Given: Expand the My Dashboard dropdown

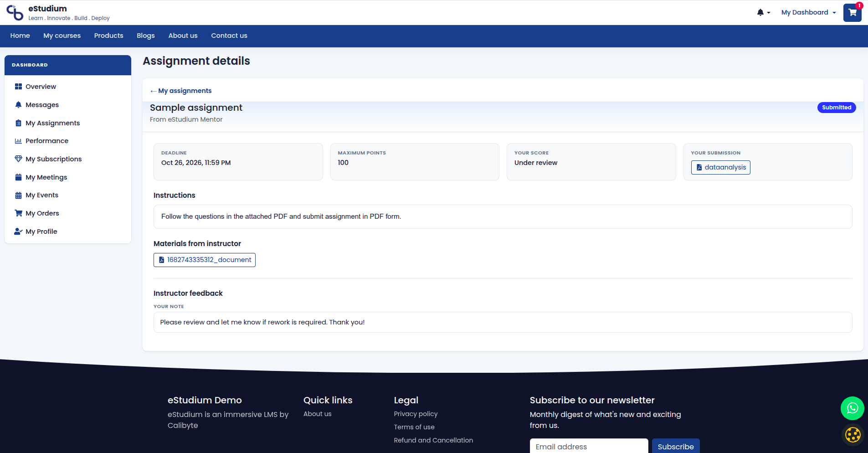Looking at the screenshot, I should pos(808,12).
